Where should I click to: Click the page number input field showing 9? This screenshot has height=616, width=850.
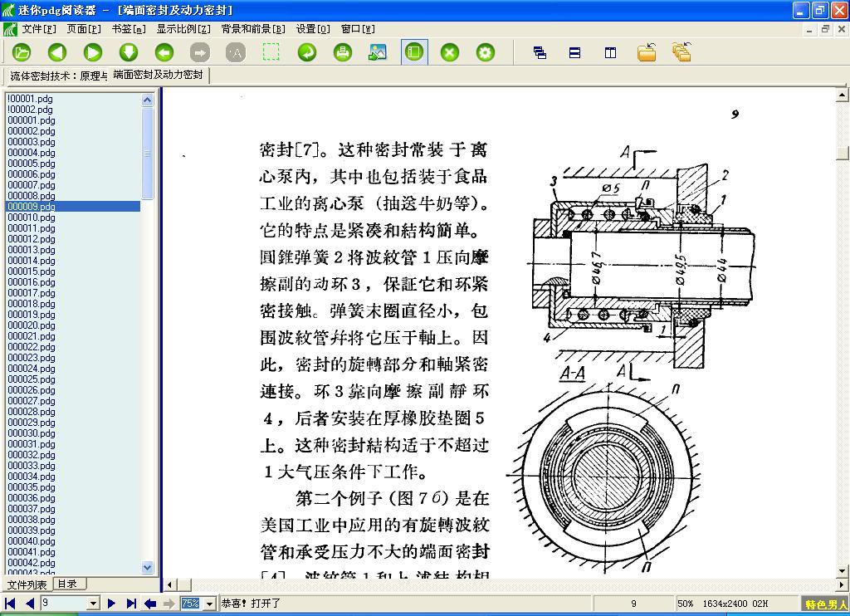point(64,604)
